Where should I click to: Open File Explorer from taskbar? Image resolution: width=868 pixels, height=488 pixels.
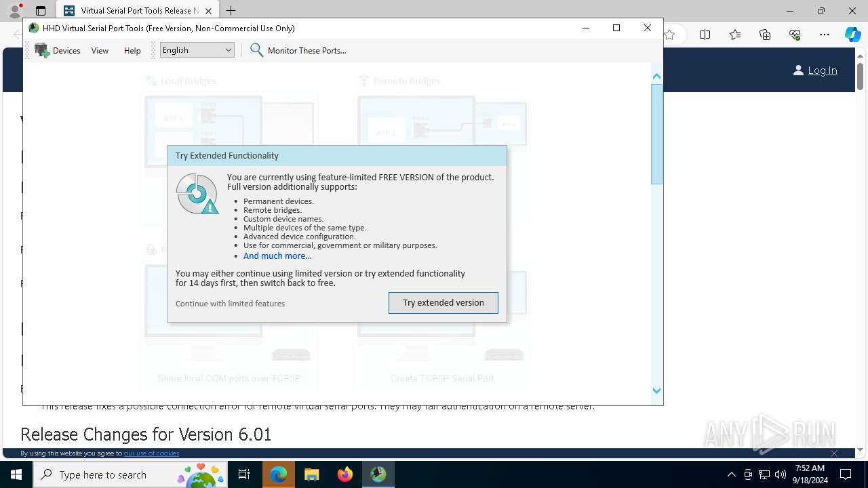coord(311,474)
